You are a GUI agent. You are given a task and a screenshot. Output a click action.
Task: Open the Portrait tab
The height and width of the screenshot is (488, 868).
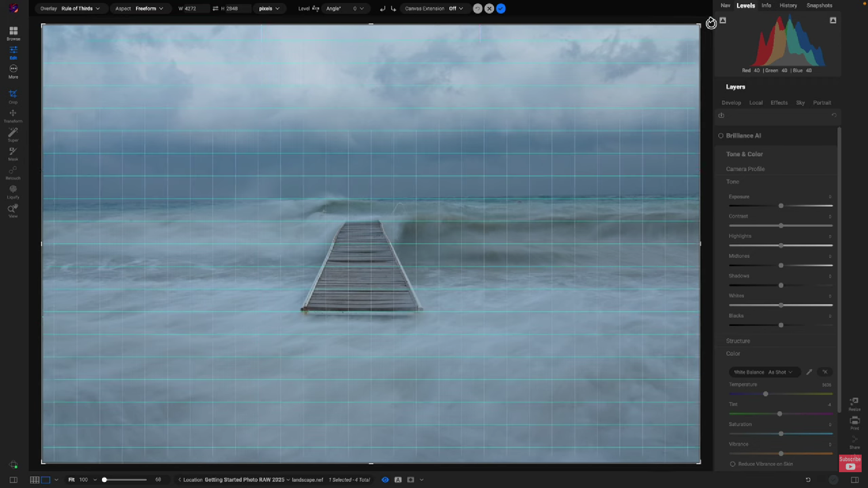pyautogui.click(x=822, y=103)
